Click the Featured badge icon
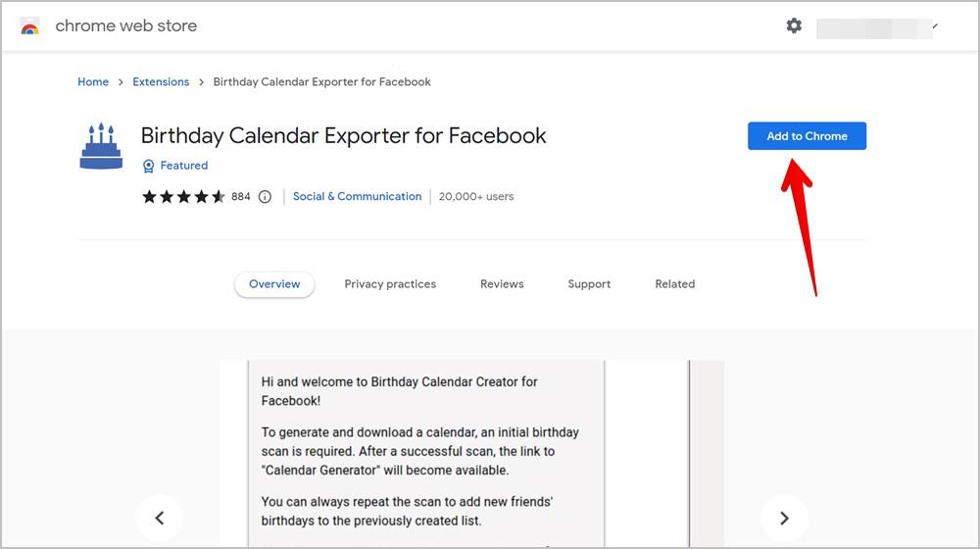This screenshot has height=549, width=980. pyautogui.click(x=148, y=166)
